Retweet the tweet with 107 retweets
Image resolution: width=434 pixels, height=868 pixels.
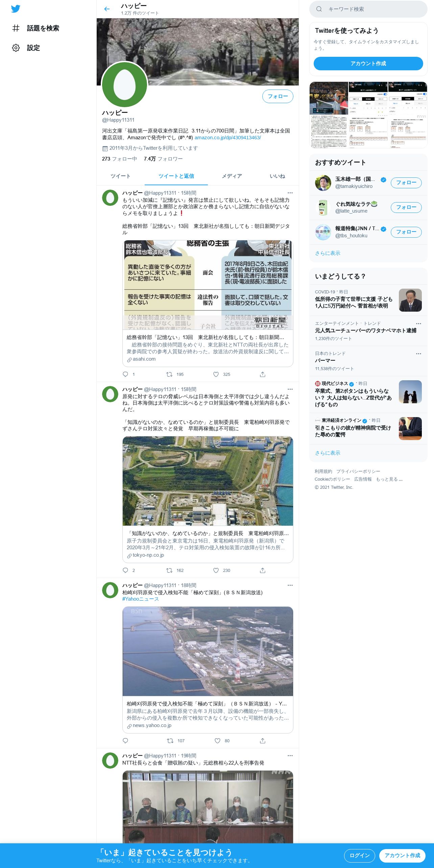(x=170, y=741)
